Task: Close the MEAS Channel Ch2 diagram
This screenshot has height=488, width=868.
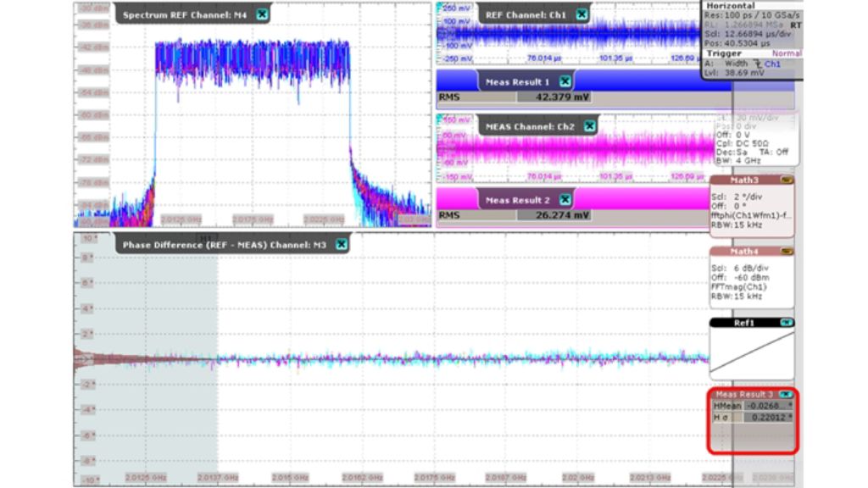Action: (x=590, y=126)
